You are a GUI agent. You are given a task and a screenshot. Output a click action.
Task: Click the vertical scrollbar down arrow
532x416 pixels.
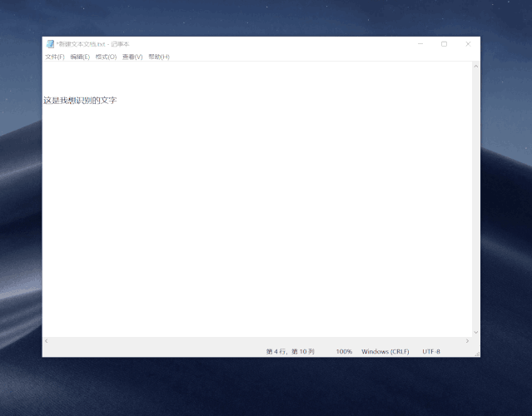(476, 332)
